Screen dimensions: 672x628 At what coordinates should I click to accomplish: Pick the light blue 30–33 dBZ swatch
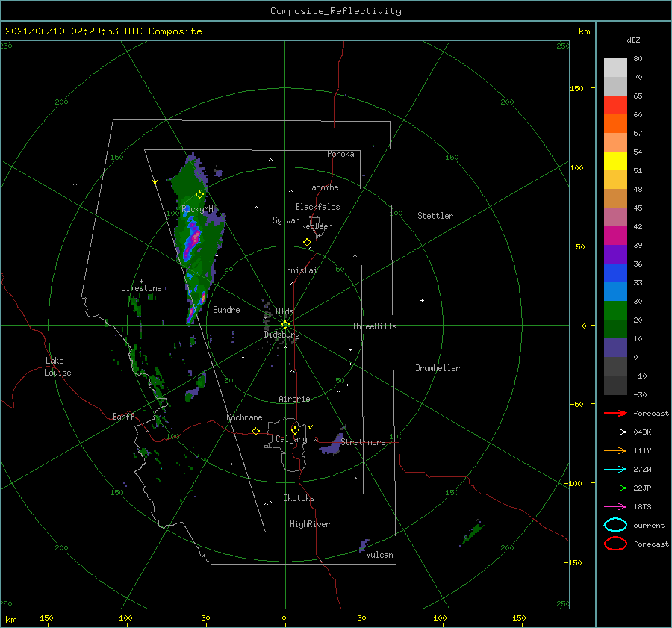[x=615, y=292]
